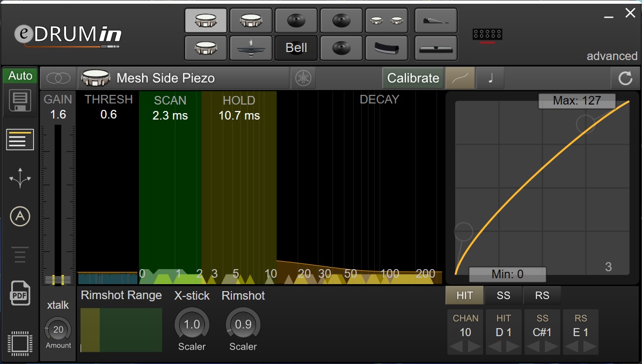642x364 pixels.
Task: Click the lower curve control handle
Action: pos(464,232)
